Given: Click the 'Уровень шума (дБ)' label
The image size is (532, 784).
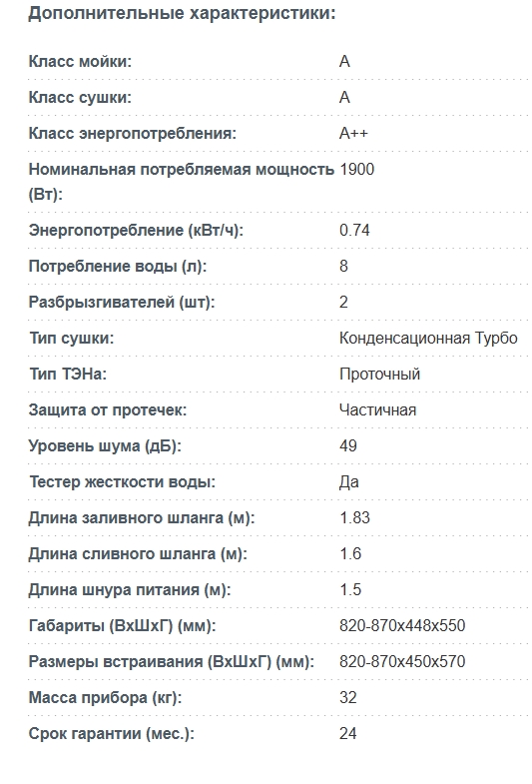Looking at the screenshot, I should pyautogui.click(x=105, y=446).
